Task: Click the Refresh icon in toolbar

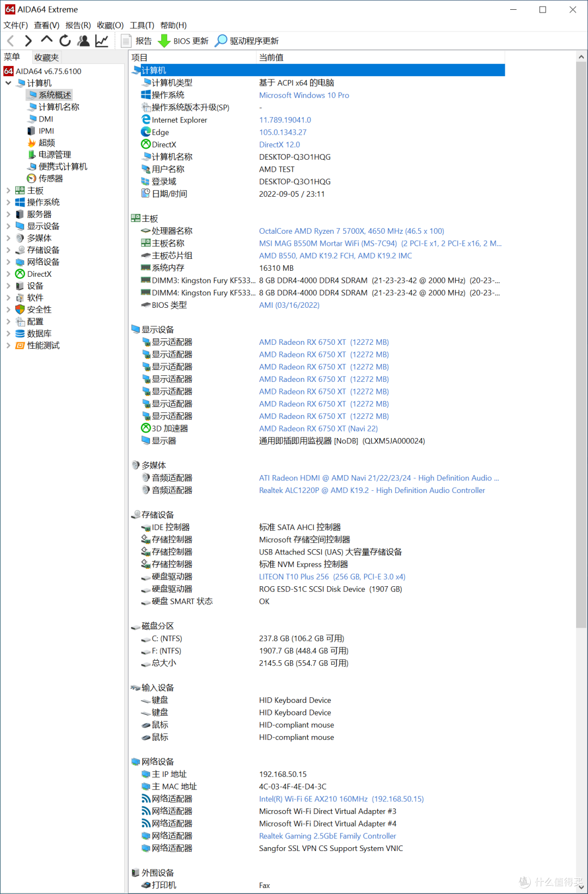Action: tap(65, 41)
